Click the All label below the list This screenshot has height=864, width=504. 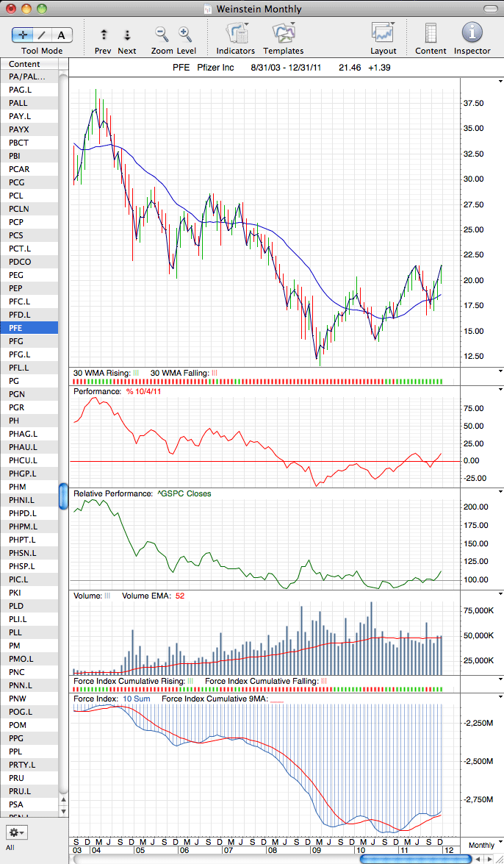(x=10, y=847)
